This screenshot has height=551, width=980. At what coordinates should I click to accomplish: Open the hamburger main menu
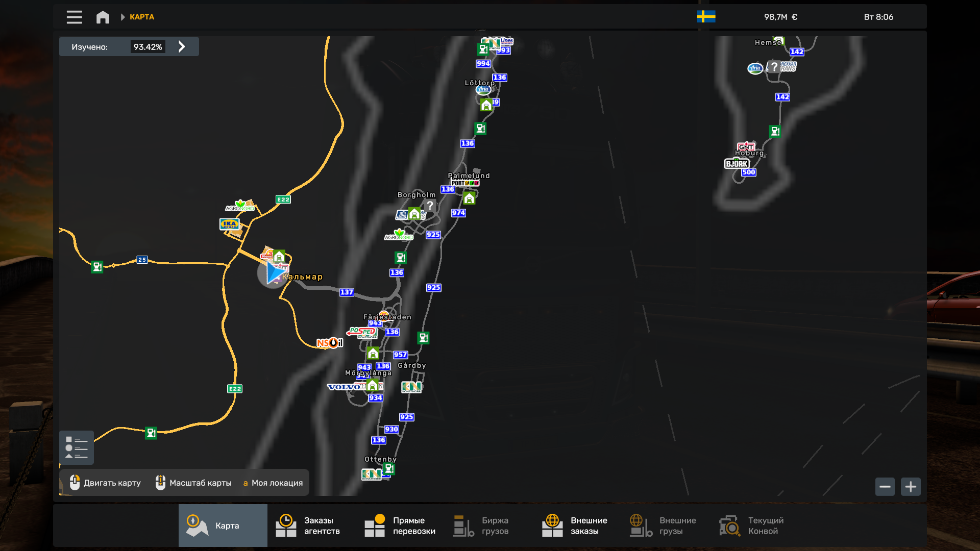[74, 17]
